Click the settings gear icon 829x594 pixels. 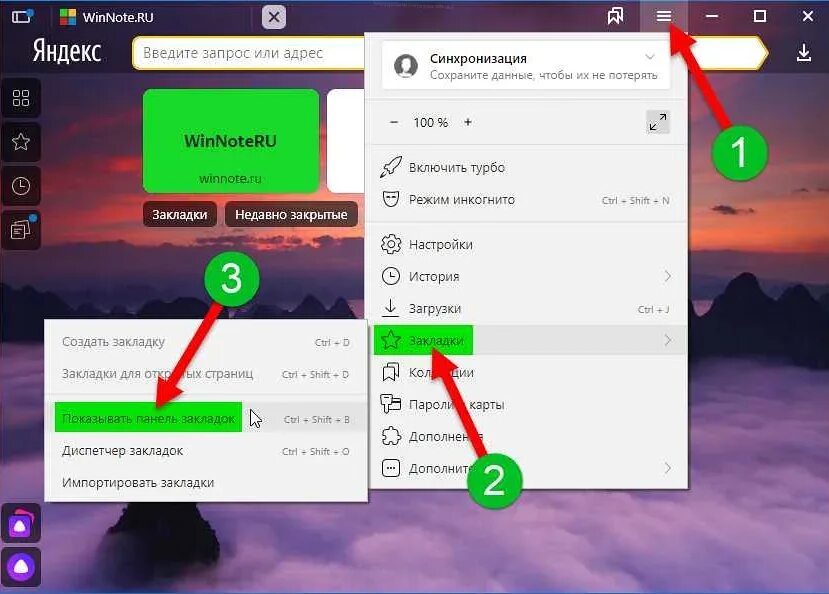(x=391, y=244)
